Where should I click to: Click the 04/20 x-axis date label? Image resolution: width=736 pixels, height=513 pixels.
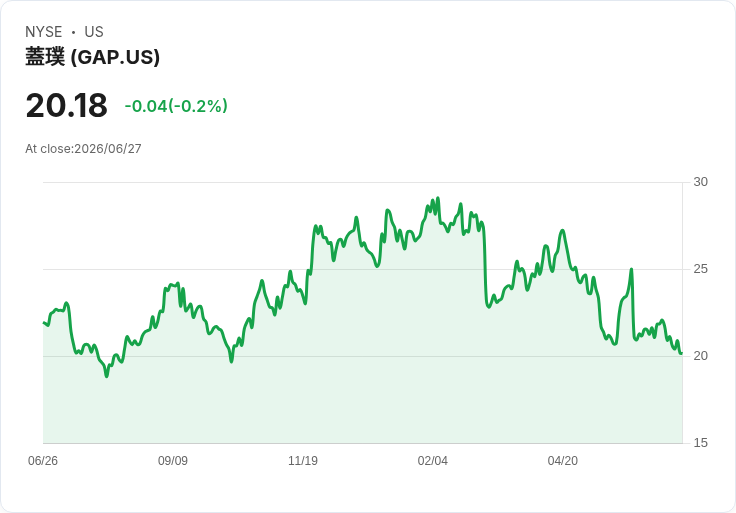[x=563, y=460]
